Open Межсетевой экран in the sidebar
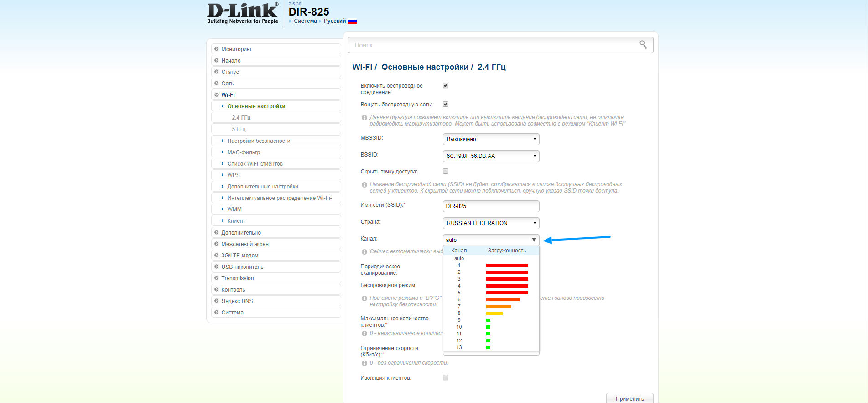The height and width of the screenshot is (403, 868). click(x=276, y=244)
